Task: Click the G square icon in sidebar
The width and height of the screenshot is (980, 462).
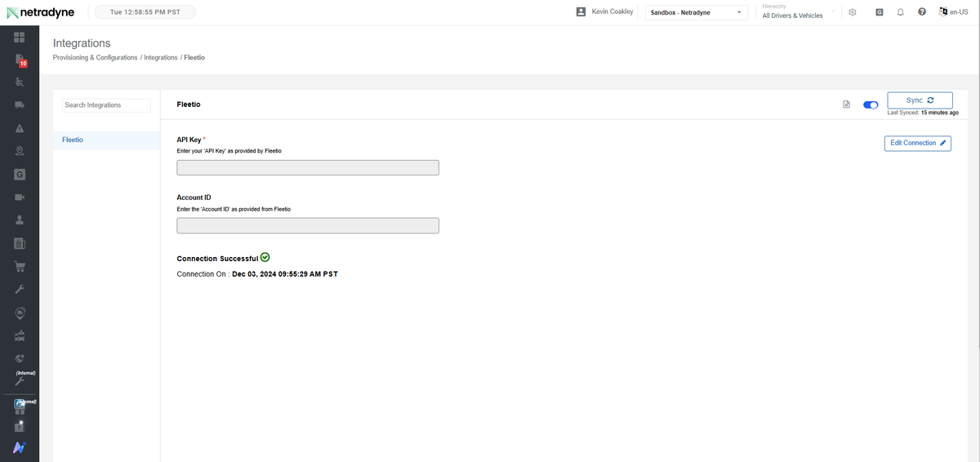Action: click(x=20, y=174)
